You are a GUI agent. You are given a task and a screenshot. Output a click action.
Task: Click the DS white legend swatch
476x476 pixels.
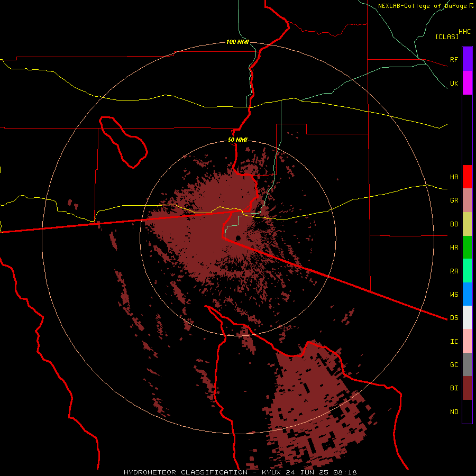click(x=467, y=317)
